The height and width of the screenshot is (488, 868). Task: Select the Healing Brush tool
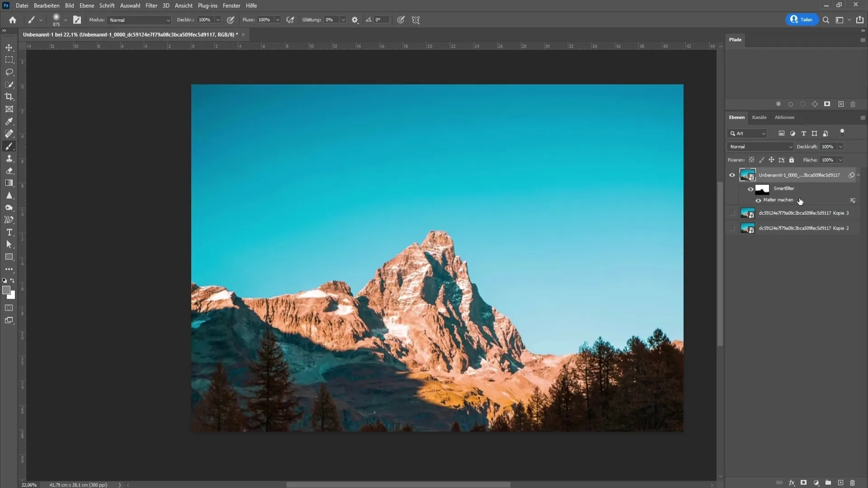[9, 133]
